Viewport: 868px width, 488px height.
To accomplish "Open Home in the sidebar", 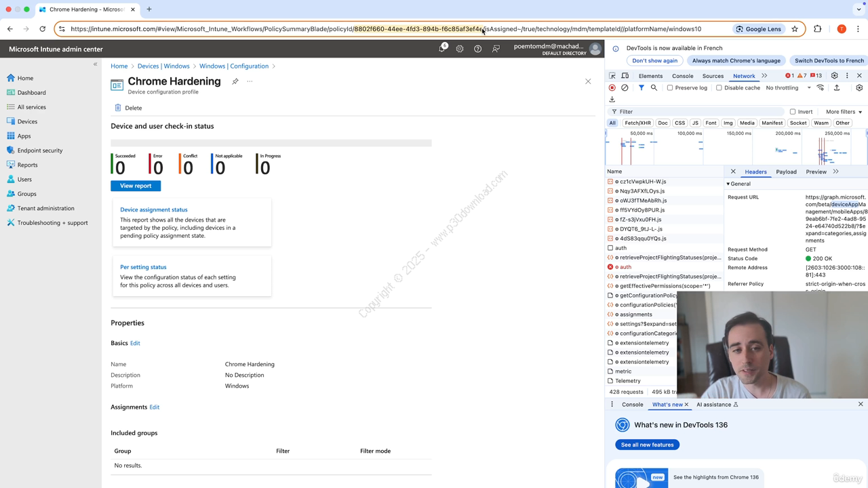I will [25, 78].
